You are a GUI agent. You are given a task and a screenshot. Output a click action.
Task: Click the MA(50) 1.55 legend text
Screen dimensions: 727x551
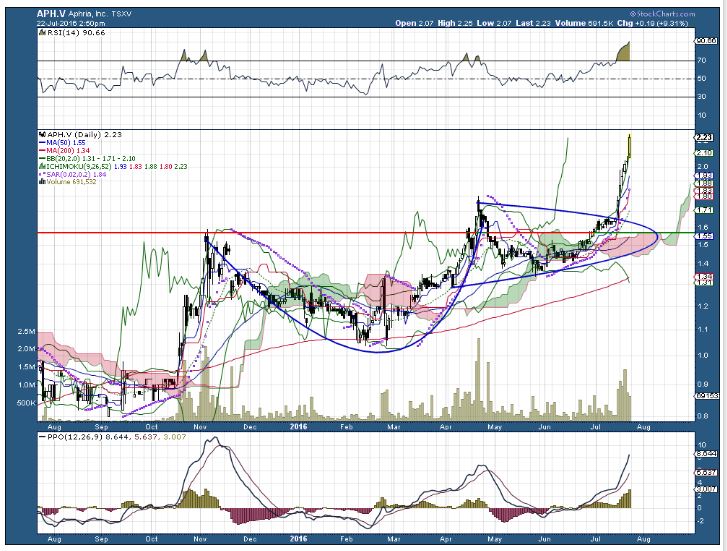pos(66,143)
